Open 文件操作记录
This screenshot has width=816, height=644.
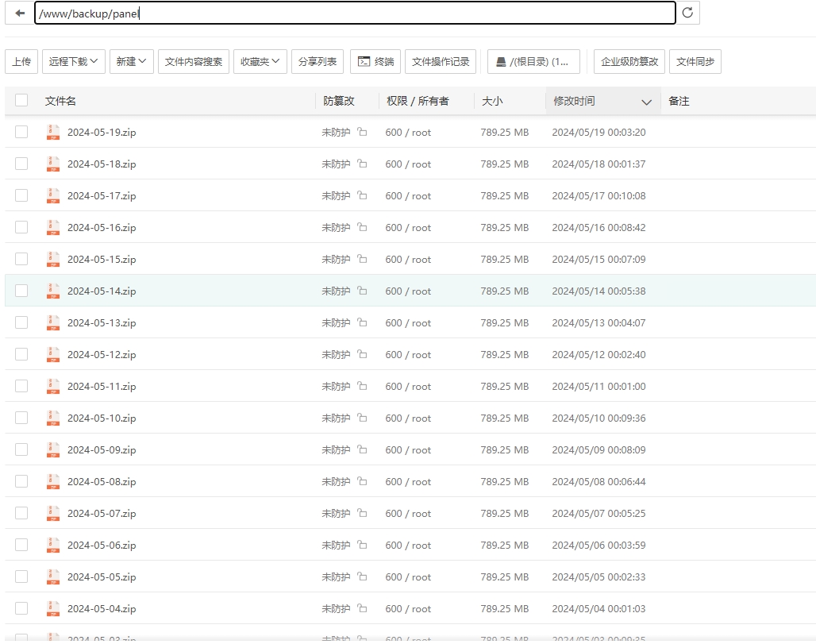pos(441,61)
